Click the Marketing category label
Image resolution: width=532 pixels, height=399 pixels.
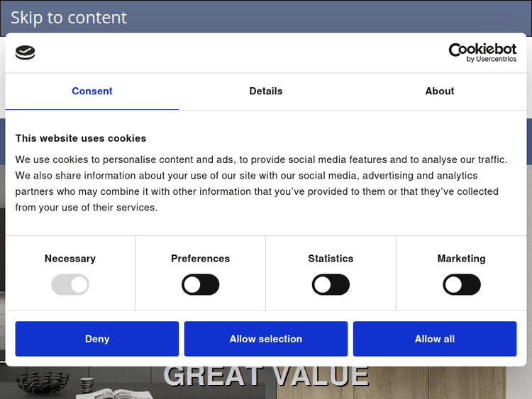pos(461,259)
